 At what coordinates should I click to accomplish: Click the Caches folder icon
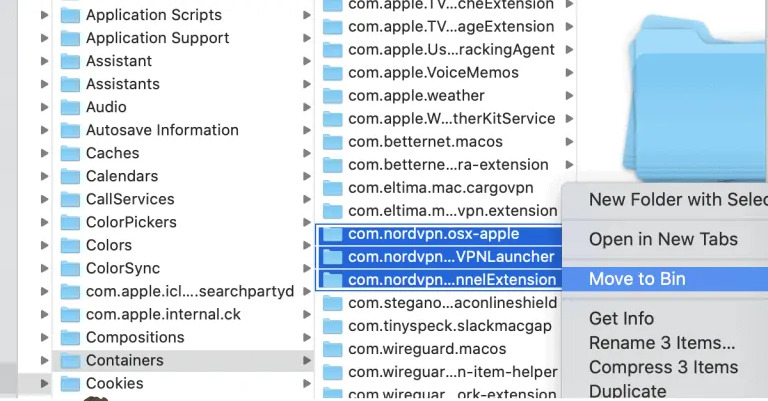pos(70,153)
